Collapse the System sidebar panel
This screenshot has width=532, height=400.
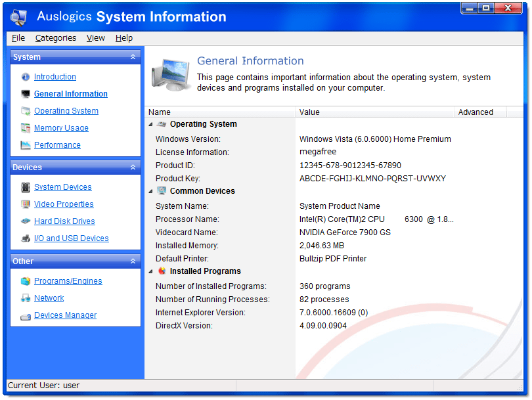[x=133, y=57]
